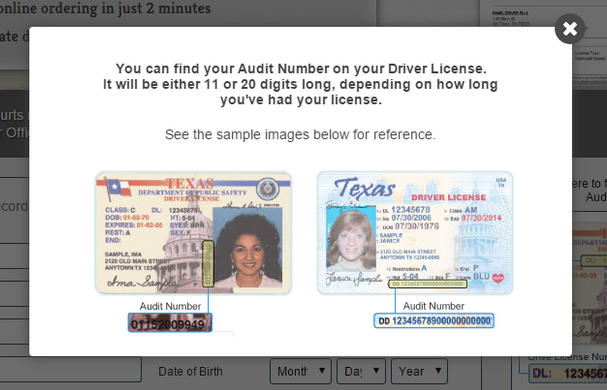Click the yellow vertical audit number highlight

pyautogui.click(x=208, y=264)
